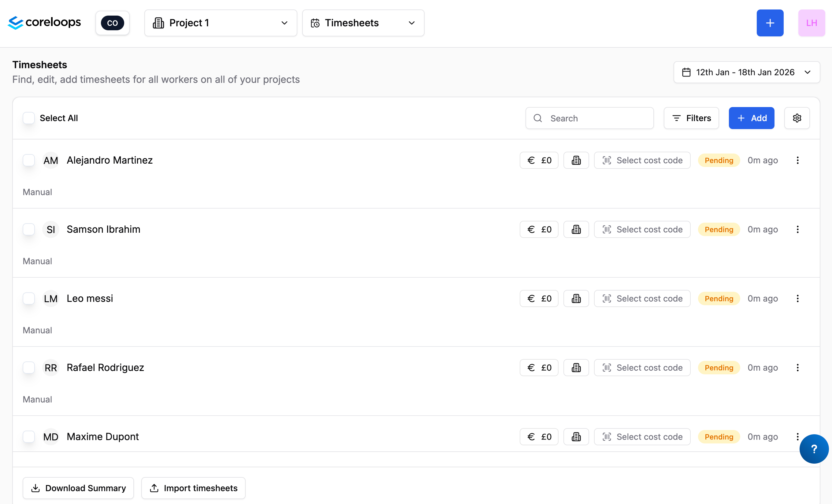832x504 pixels.
Task: Open the CO organization badge
Action: [113, 23]
